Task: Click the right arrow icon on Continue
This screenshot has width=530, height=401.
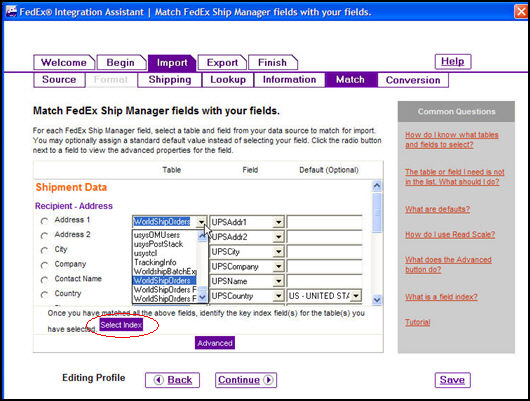Action: 268,380
